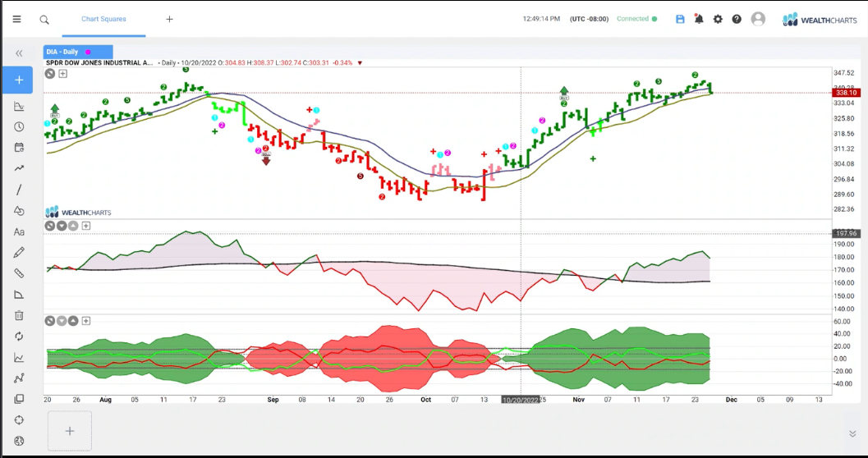
Task: Select the line drawing tool
Action: [19, 190]
